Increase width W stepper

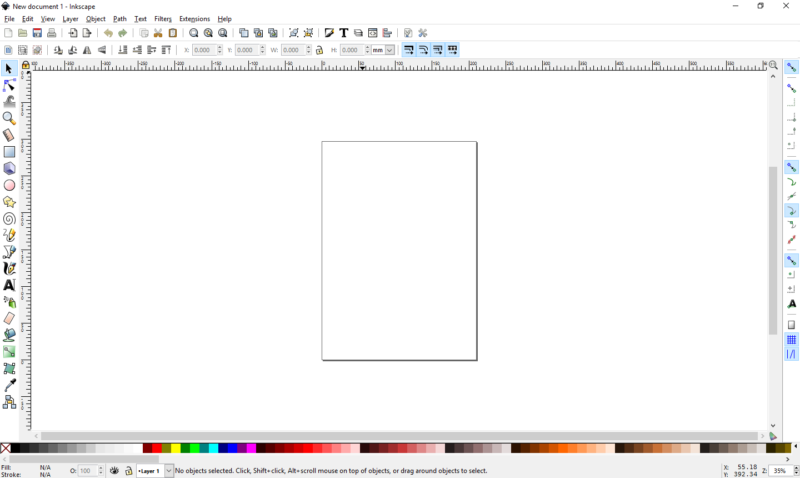click(x=309, y=47)
